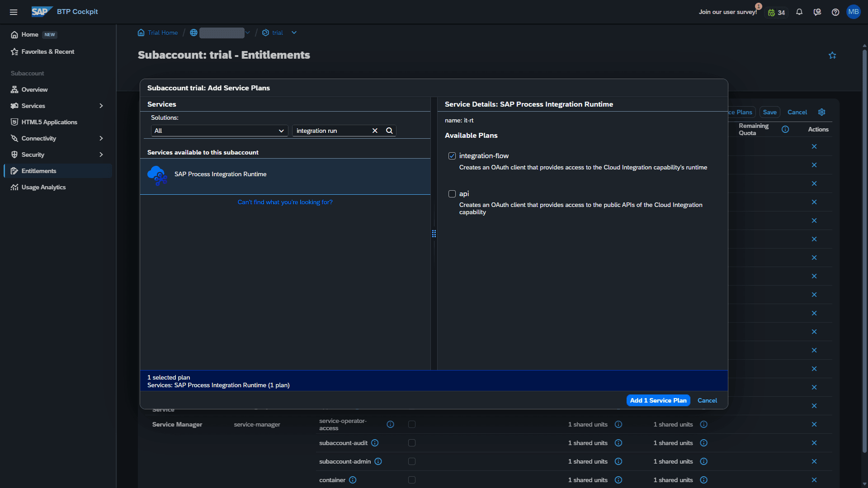This screenshot has width=868, height=488.
Task: Open the trial breadcrumb dropdown
Action: pyautogui.click(x=294, y=33)
